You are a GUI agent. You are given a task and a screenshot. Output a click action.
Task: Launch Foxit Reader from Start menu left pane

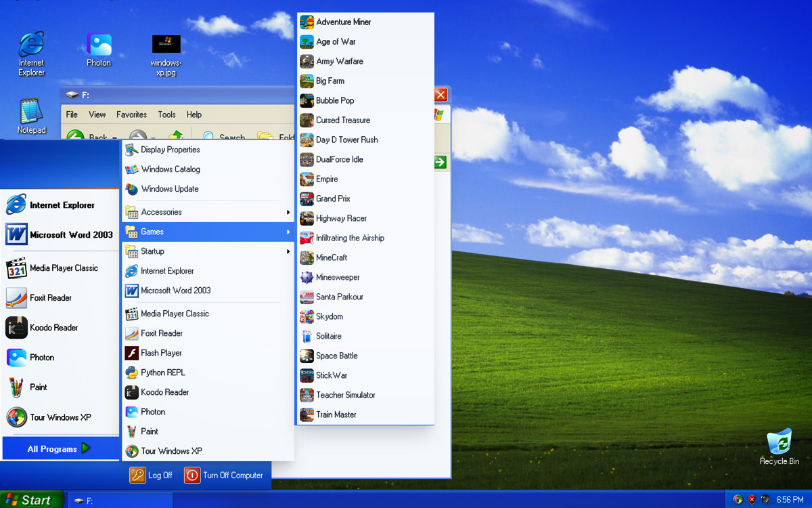click(x=60, y=298)
